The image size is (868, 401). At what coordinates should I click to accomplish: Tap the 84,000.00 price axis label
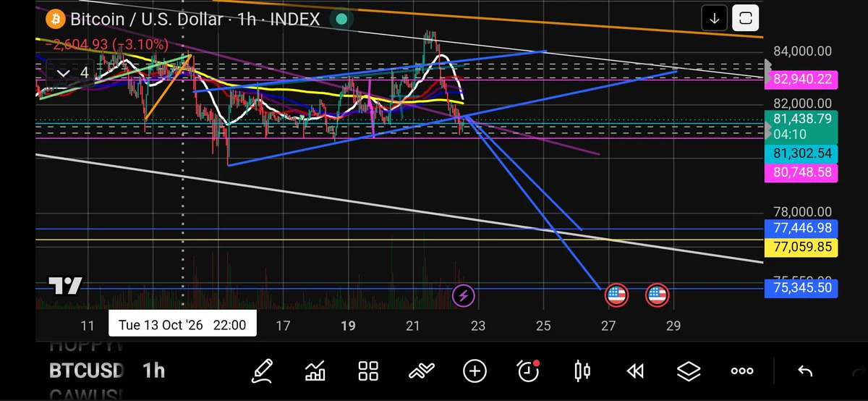[801, 51]
